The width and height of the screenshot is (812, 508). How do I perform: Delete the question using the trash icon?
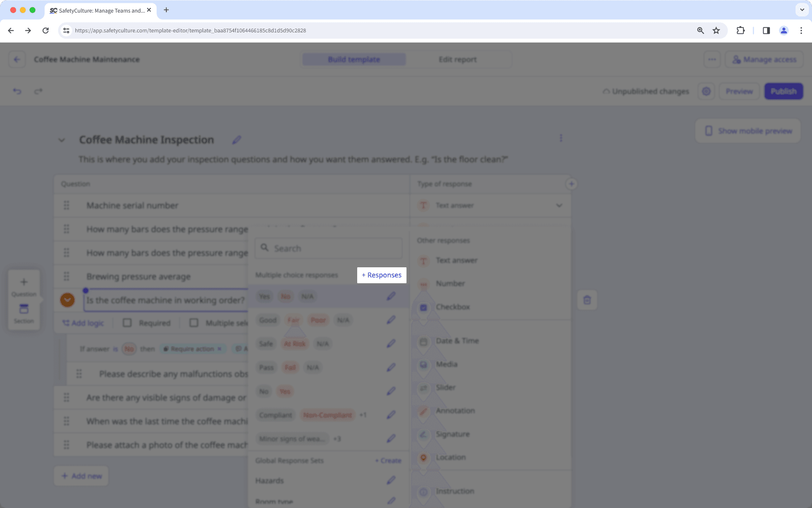tap(587, 300)
